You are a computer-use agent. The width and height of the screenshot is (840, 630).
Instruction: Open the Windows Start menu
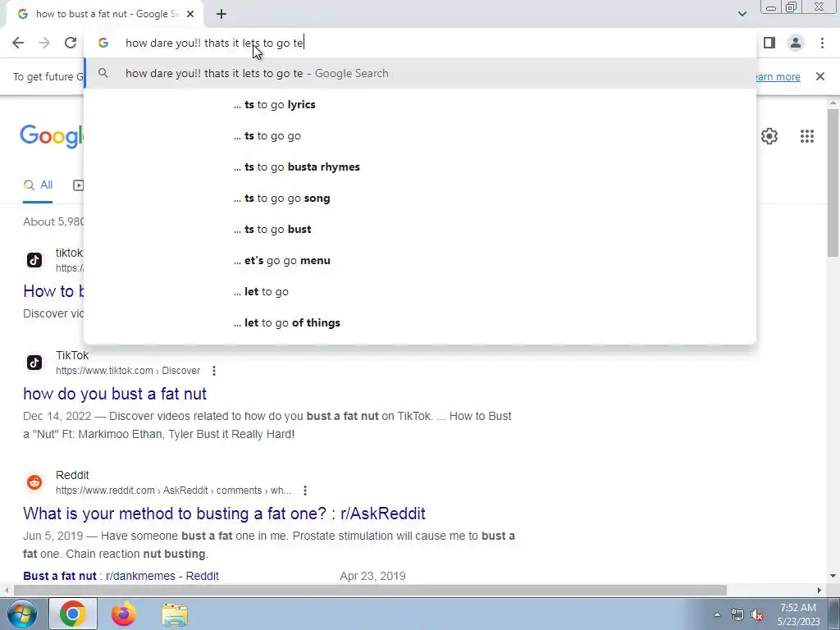22,614
